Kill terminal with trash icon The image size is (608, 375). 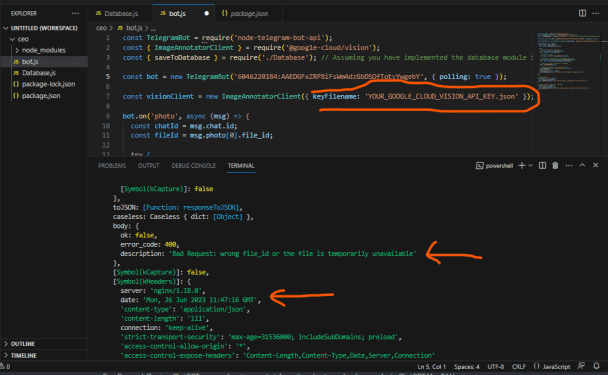555,166
